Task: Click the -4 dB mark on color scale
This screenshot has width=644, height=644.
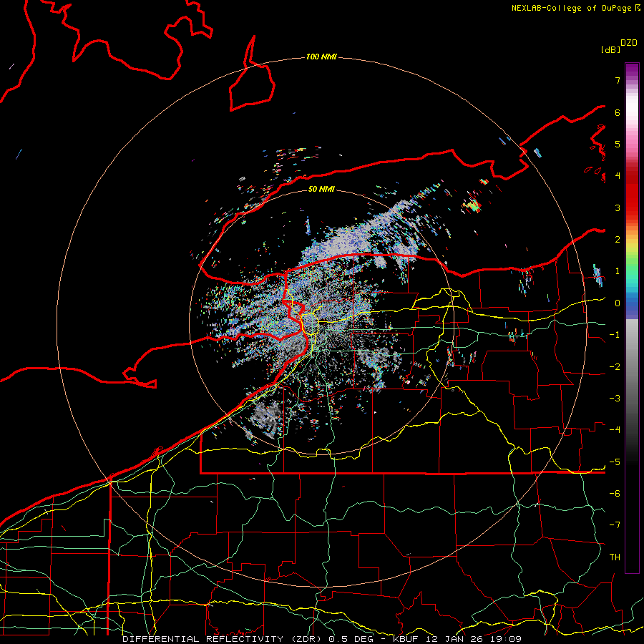Action: 615,430
